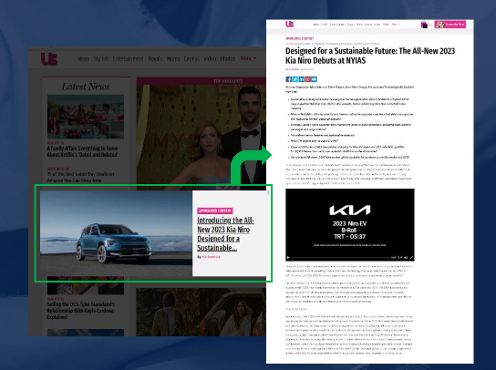The height and width of the screenshot is (370, 496).
Task: Click the Kia logo inside the video frame
Action: coord(350,210)
